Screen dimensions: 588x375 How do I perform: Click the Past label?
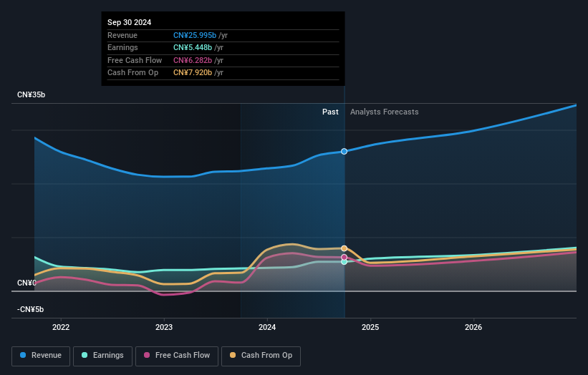[330, 112]
